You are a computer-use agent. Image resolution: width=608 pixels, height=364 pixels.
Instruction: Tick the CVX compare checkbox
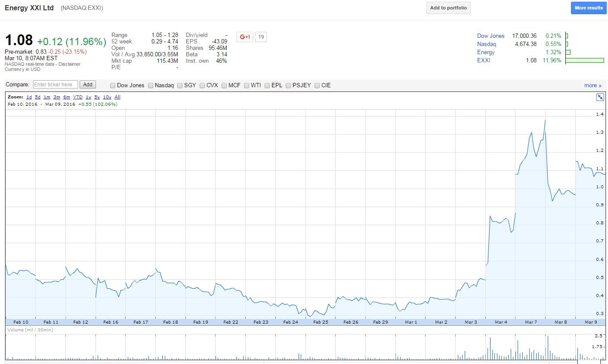click(202, 86)
